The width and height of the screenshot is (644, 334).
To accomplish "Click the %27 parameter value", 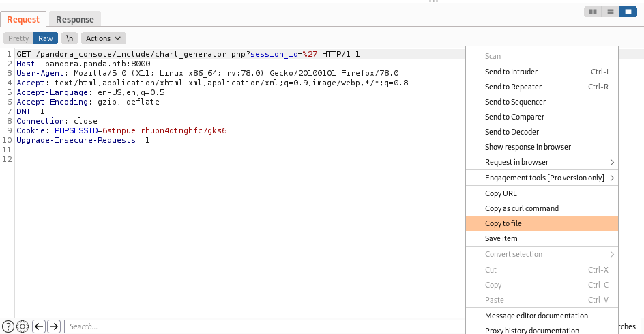I will pos(310,54).
